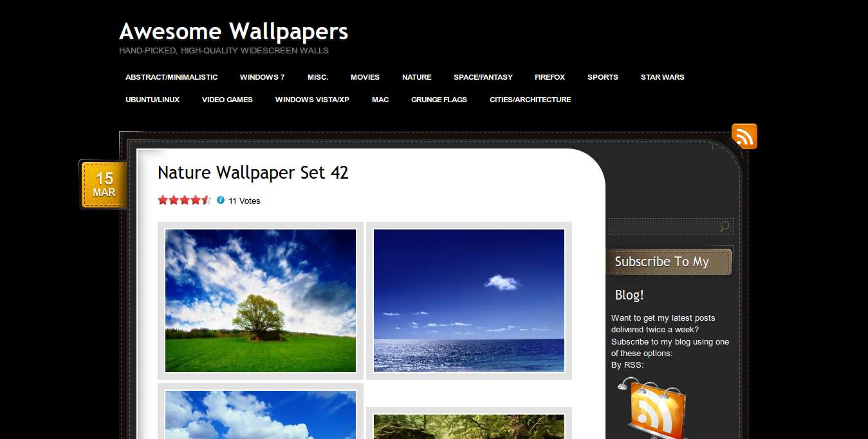Open the Grunge Flags category
Viewport: 868px width, 439px height.
pos(439,100)
